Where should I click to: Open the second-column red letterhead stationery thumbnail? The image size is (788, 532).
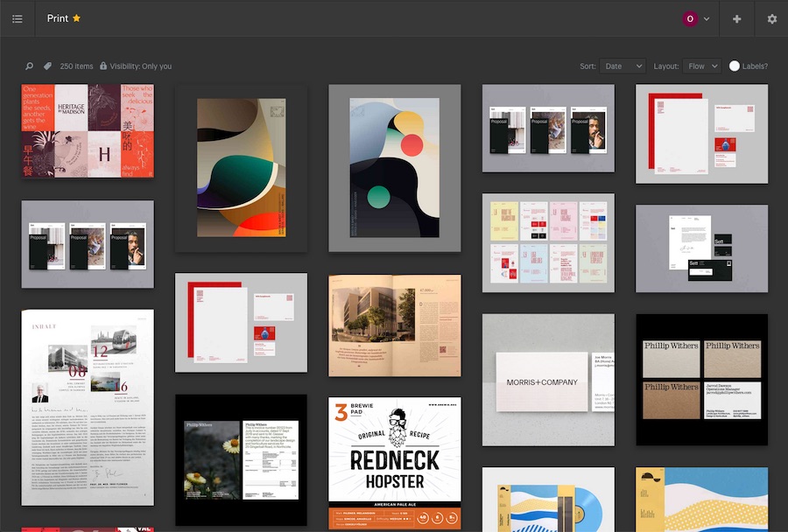pyautogui.click(x=242, y=323)
